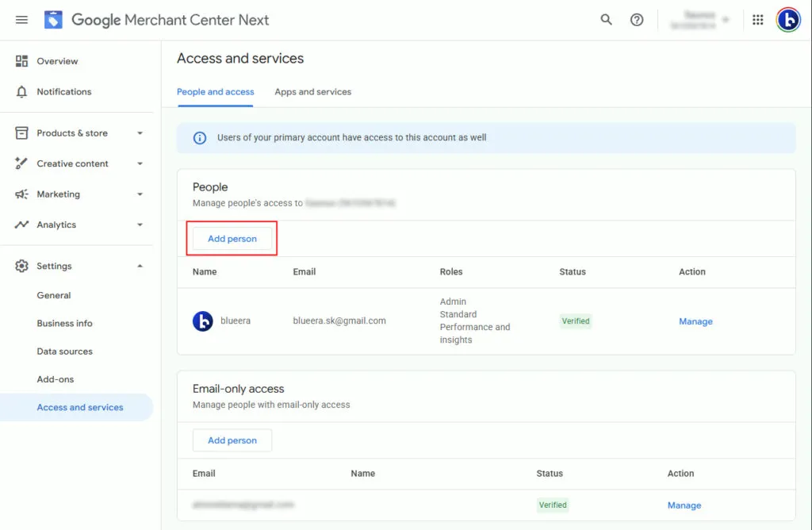The image size is (812, 530).
Task: Select the People and access tab
Action: [x=215, y=92]
